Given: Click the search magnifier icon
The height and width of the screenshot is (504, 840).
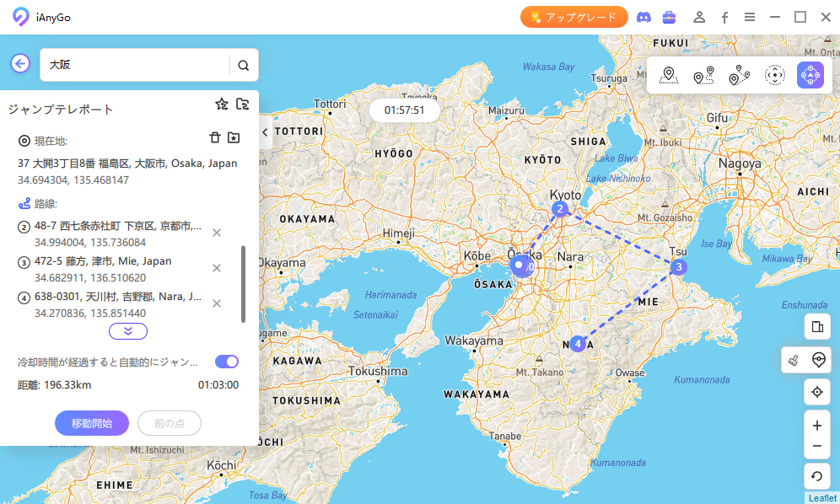Looking at the screenshot, I should (244, 65).
